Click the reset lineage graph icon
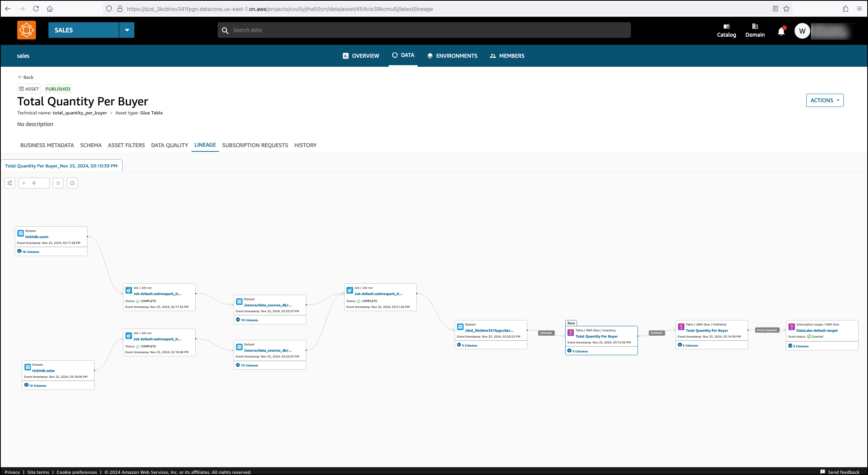 point(58,183)
